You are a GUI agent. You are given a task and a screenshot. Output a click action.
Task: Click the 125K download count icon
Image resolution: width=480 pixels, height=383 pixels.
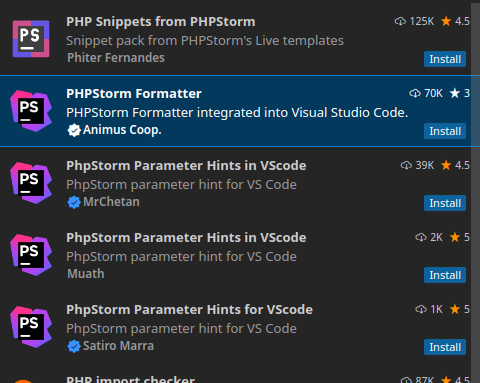[x=400, y=21]
